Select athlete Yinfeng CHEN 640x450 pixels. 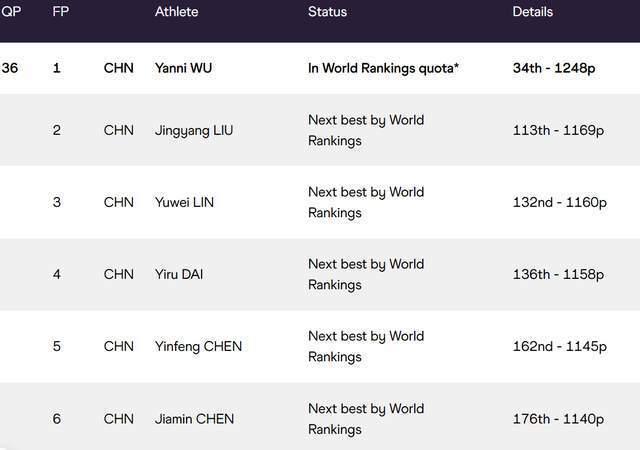pos(198,346)
